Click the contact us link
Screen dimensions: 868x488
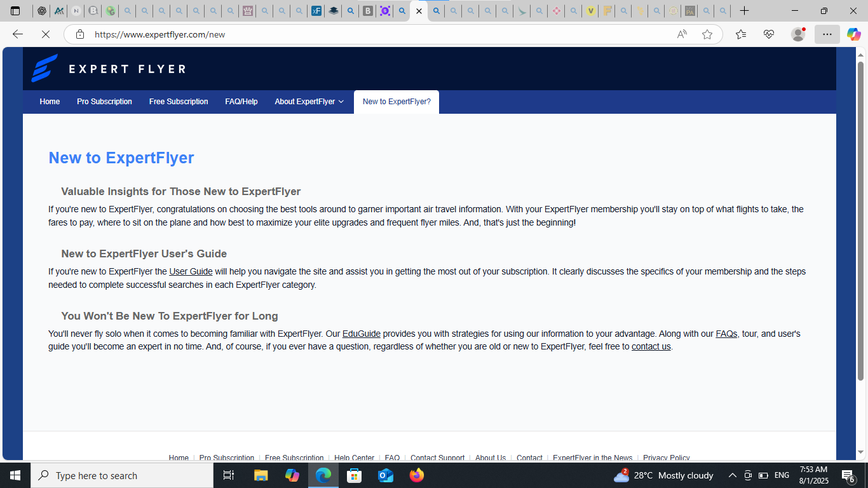(x=651, y=346)
